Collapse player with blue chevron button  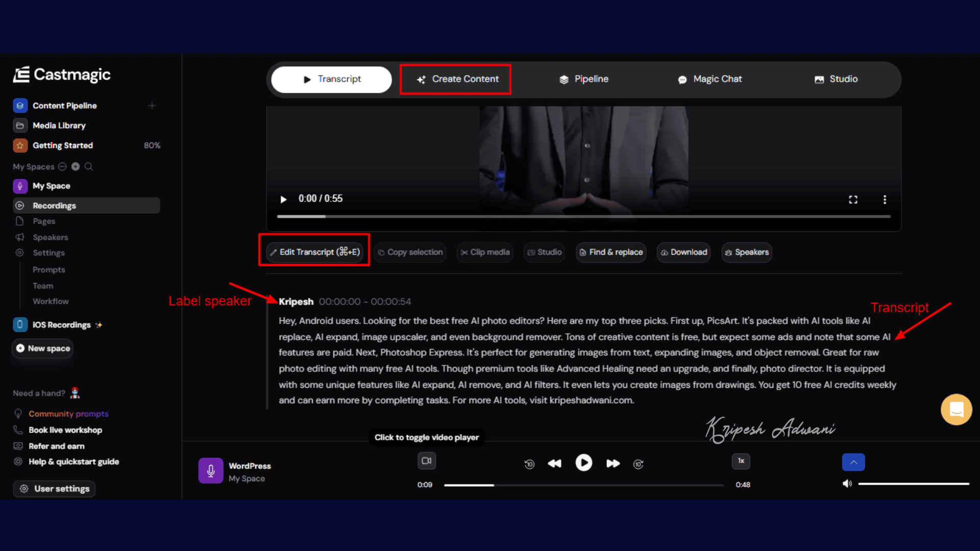[853, 462]
